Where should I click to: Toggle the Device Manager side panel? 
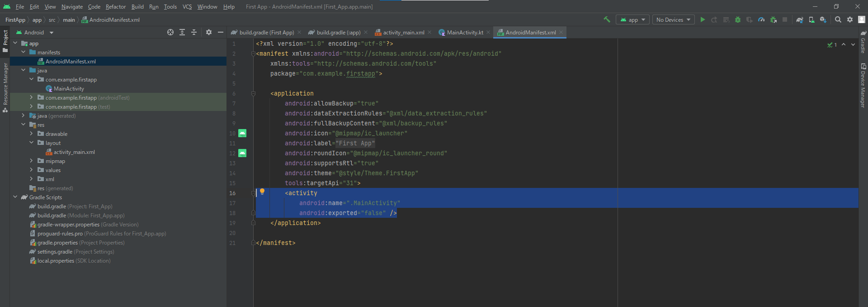pos(863,85)
